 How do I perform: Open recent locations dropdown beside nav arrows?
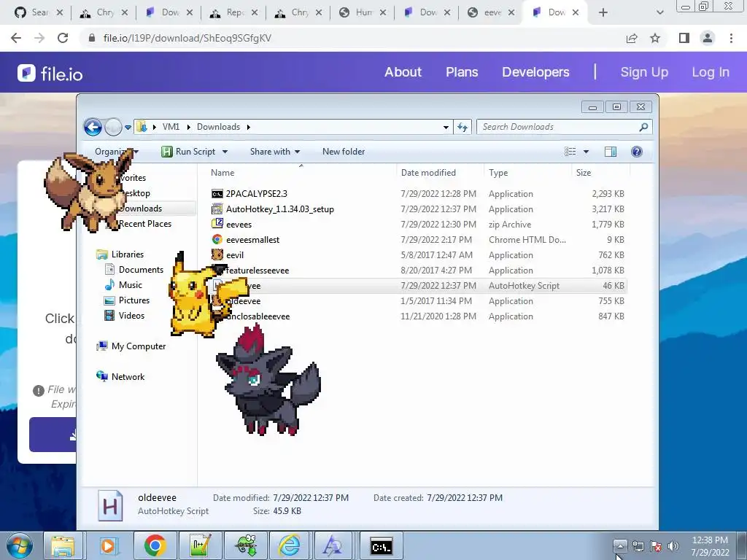[x=128, y=127]
